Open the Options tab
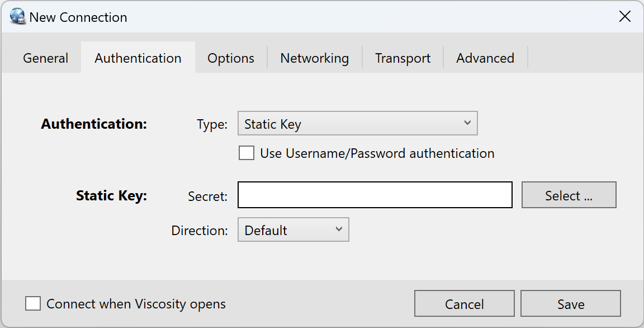Viewport: 644px width, 328px height. (x=231, y=58)
